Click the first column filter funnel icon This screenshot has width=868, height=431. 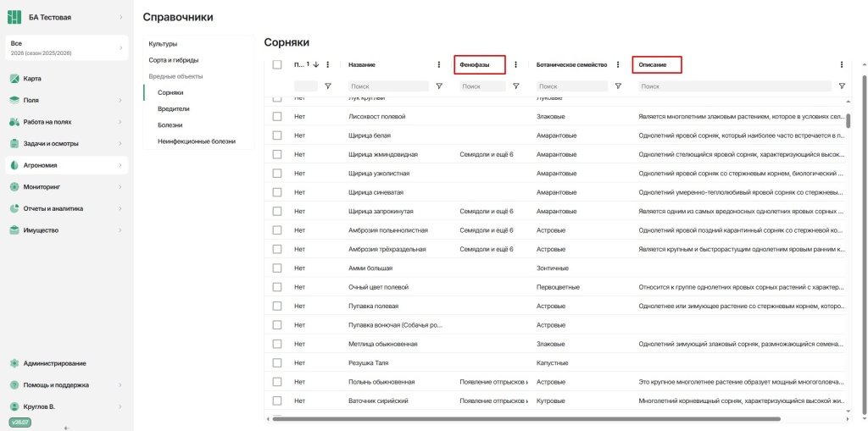(328, 86)
